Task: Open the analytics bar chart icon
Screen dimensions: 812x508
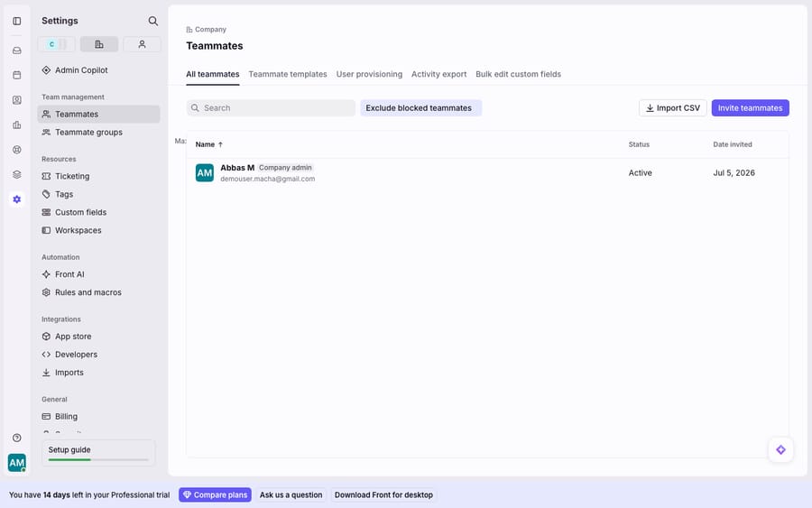Action: click(x=17, y=125)
